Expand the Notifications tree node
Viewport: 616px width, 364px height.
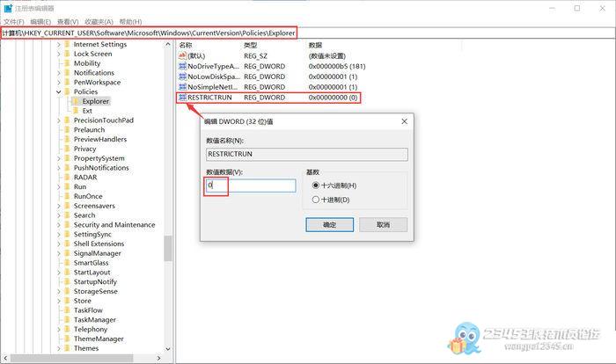point(59,73)
